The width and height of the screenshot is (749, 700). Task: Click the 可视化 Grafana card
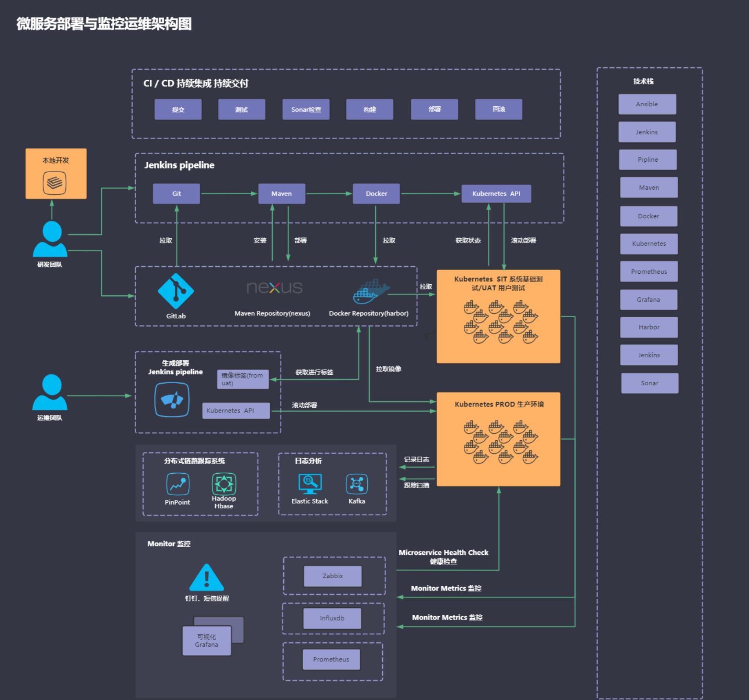pos(207,641)
